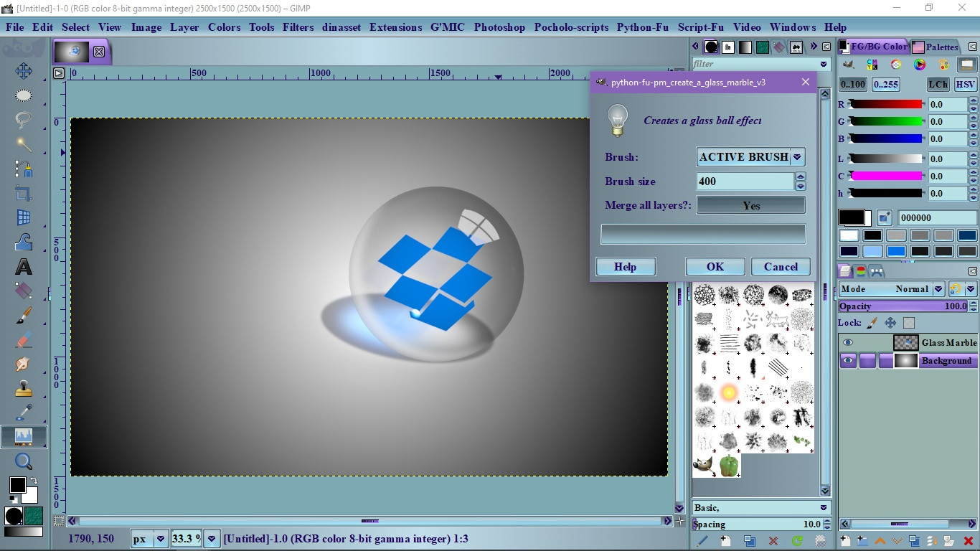Select the Move tool in toolbox

click(x=24, y=70)
